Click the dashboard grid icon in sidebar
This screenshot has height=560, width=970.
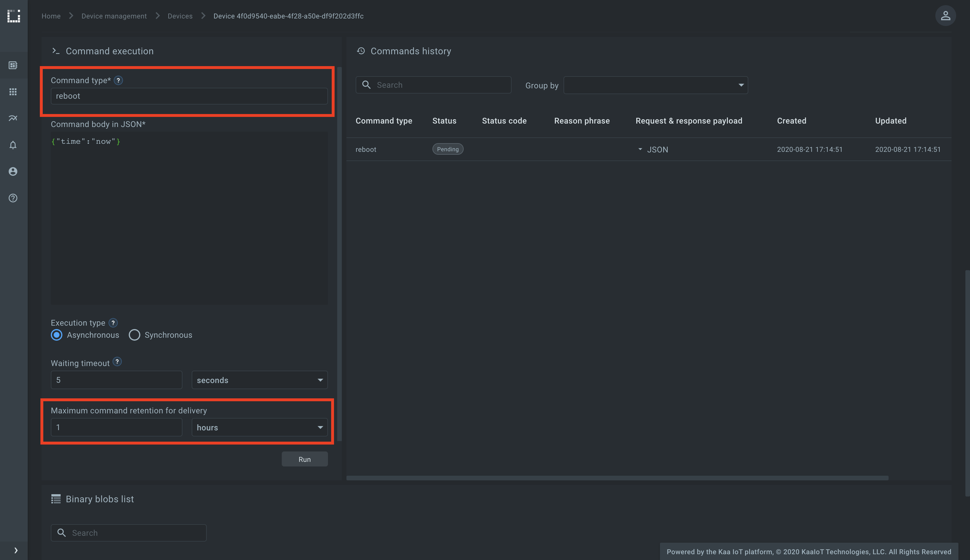tap(13, 91)
